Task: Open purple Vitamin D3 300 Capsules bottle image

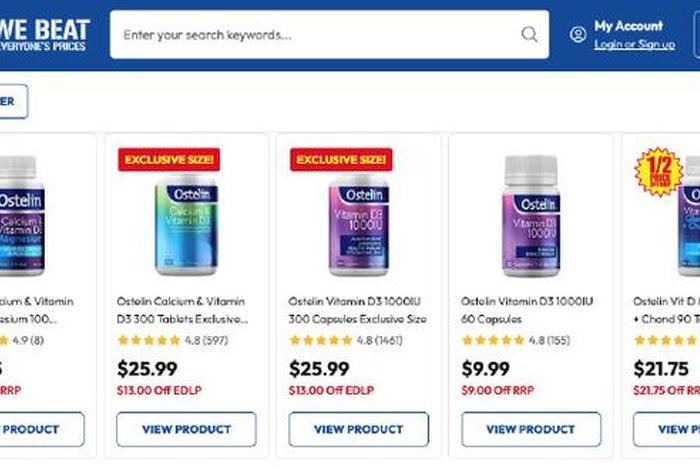Action: point(359,225)
